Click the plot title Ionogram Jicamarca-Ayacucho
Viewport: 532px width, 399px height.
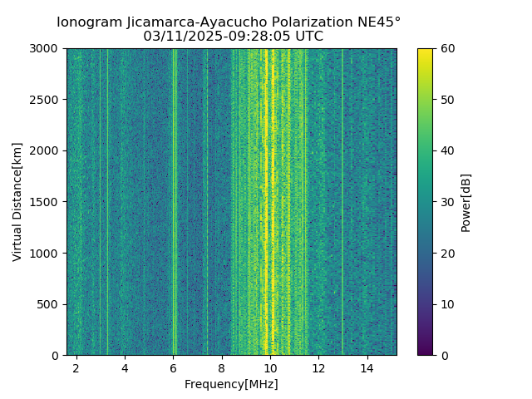(x=163, y=22)
